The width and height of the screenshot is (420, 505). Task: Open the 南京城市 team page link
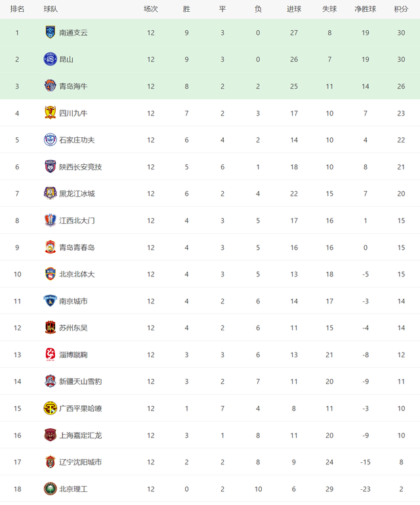pos(73,301)
